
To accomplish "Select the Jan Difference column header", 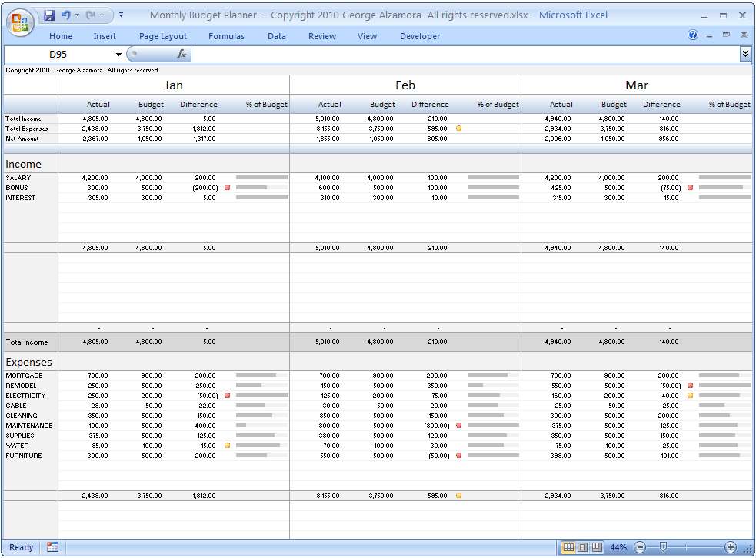I will [198, 104].
